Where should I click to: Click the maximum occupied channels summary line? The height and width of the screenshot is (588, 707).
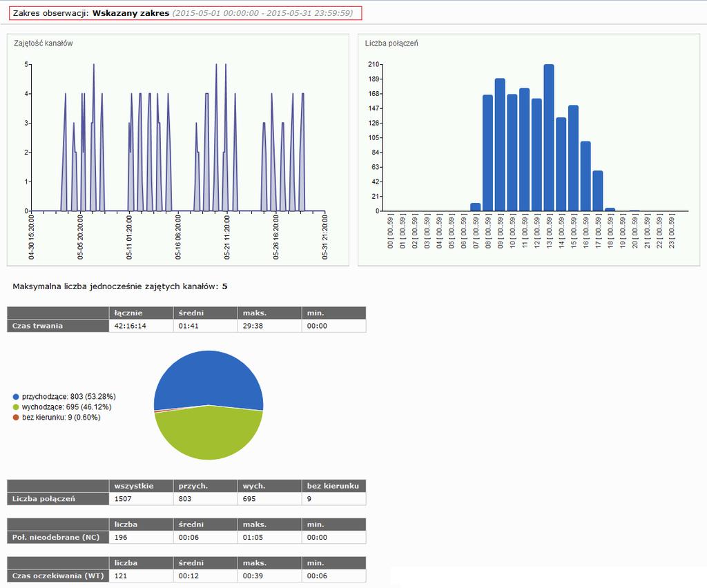(x=120, y=286)
